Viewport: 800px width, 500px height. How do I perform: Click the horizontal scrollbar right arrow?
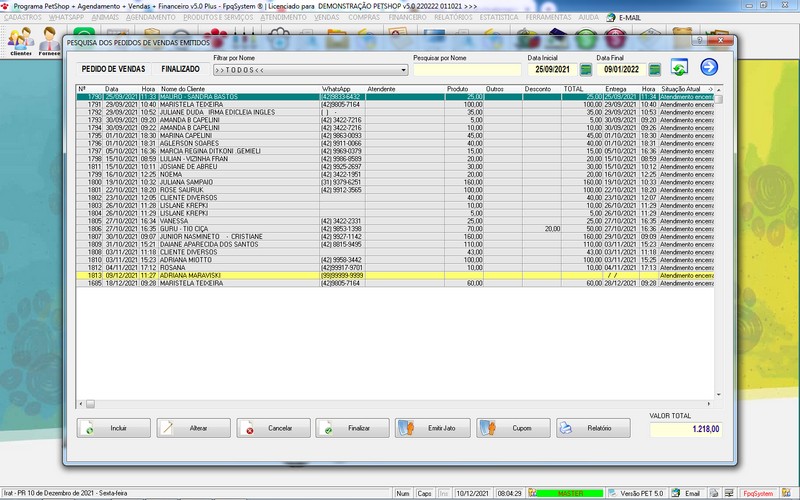[x=709, y=404]
